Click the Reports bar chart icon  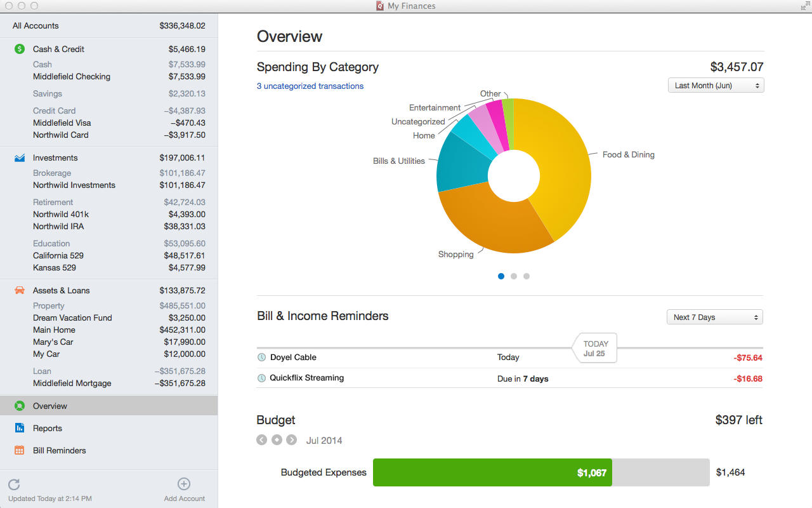[20, 428]
